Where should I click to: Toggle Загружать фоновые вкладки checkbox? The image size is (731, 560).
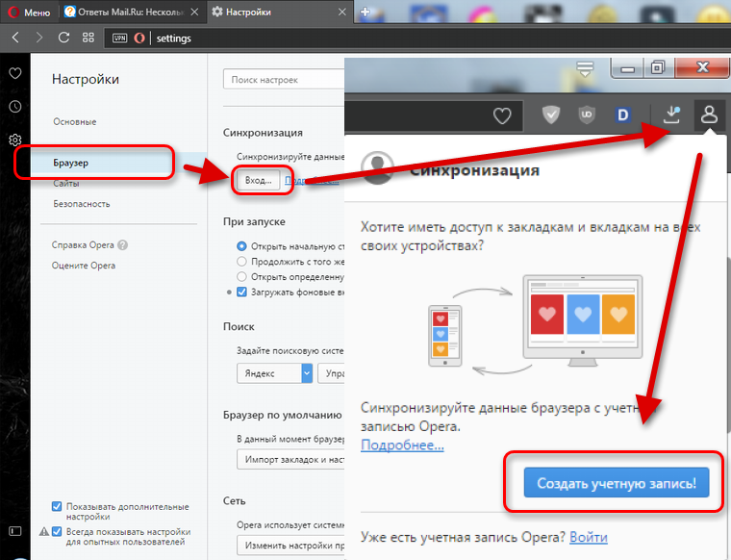tap(241, 292)
